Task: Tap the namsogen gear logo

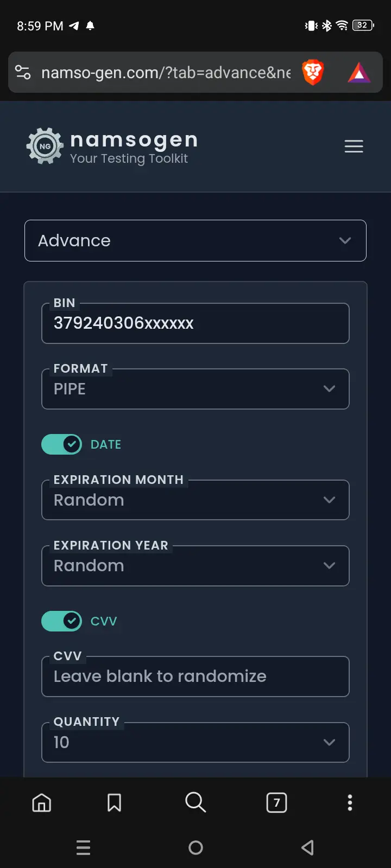Action: pyautogui.click(x=45, y=146)
